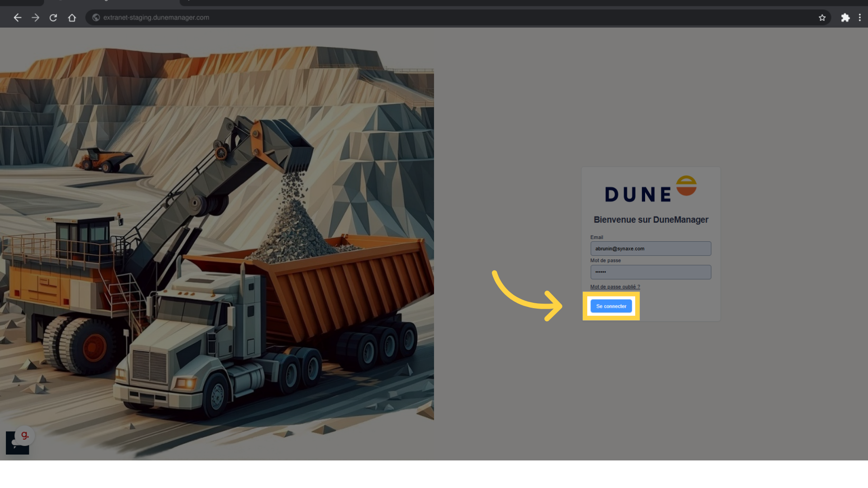Toggle focus on the Mot de passe field
Image resolution: width=868 pixels, height=488 pixels.
(x=651, y=272)
